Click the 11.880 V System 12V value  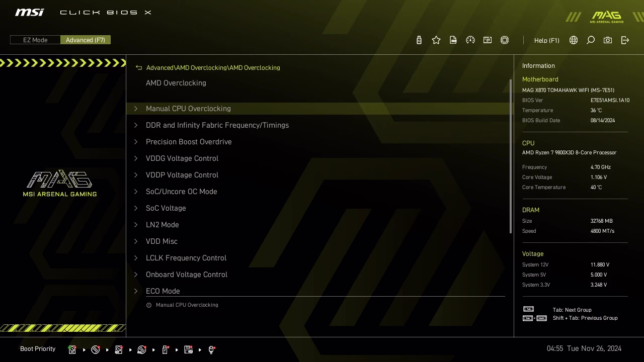[x=600, y=265]
